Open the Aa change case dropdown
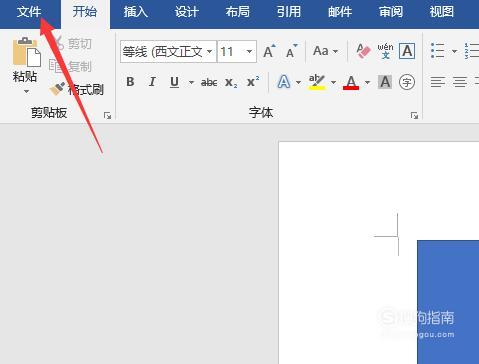The width and height of the screenshot is (479, 364). click(325, 51)
